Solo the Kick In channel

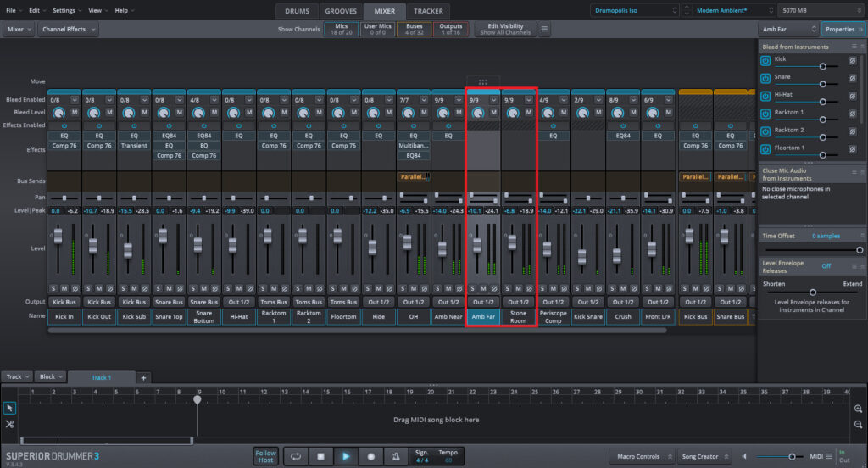53,288
